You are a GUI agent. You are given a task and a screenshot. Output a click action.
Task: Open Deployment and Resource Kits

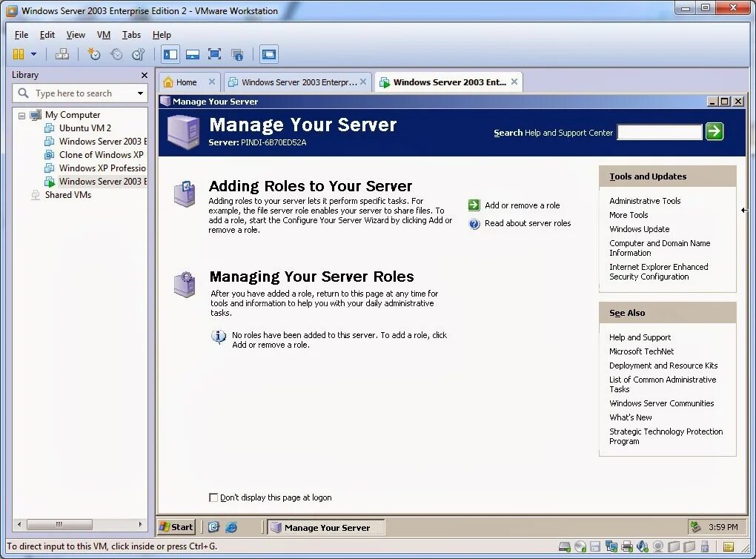663,365
